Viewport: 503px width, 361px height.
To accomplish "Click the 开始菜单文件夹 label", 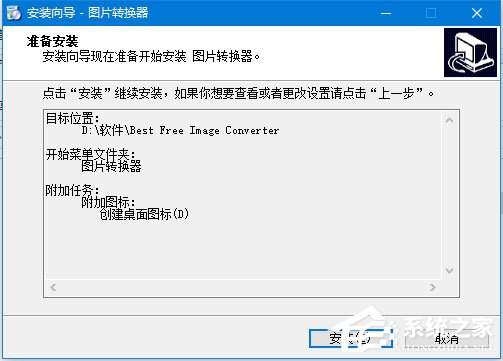I will tap(91, 154).
